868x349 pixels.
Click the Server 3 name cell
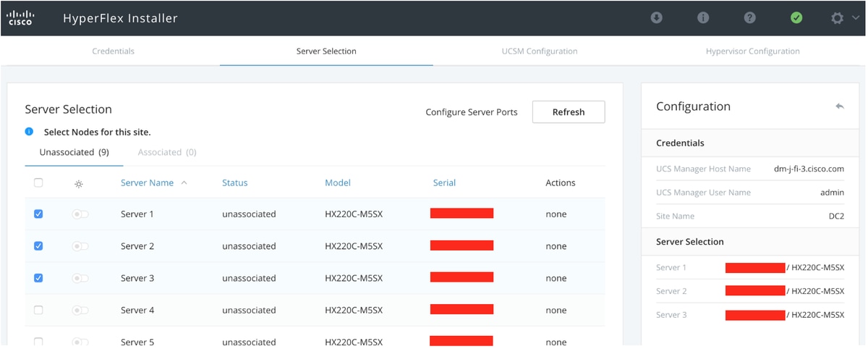click(137, 278)
